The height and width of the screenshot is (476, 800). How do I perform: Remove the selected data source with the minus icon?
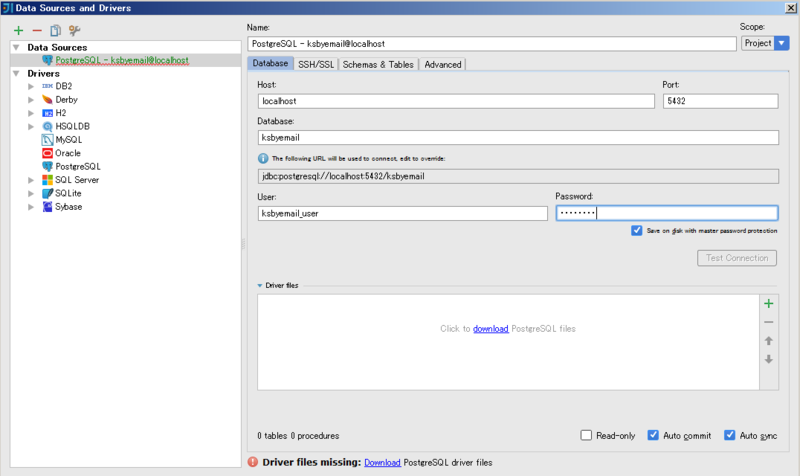tap(37, 31)
